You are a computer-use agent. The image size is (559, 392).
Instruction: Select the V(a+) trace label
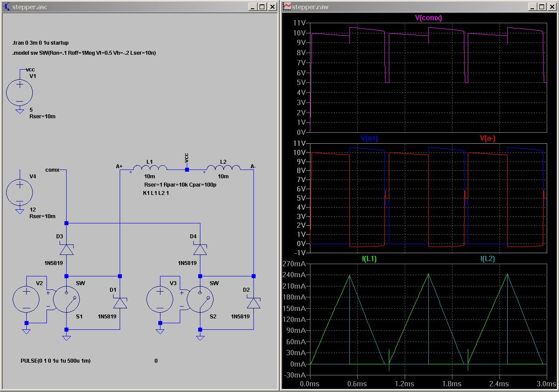(x=370, y=138)
